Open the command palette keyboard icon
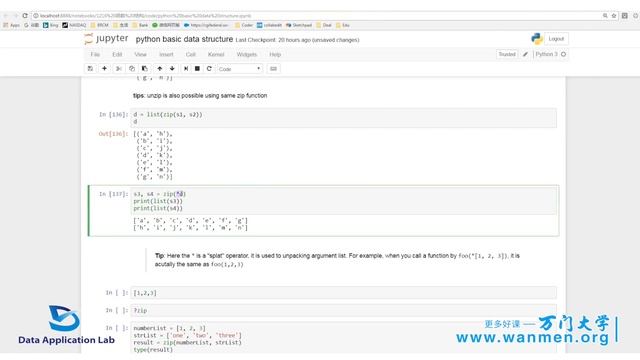 pos(273,69)
